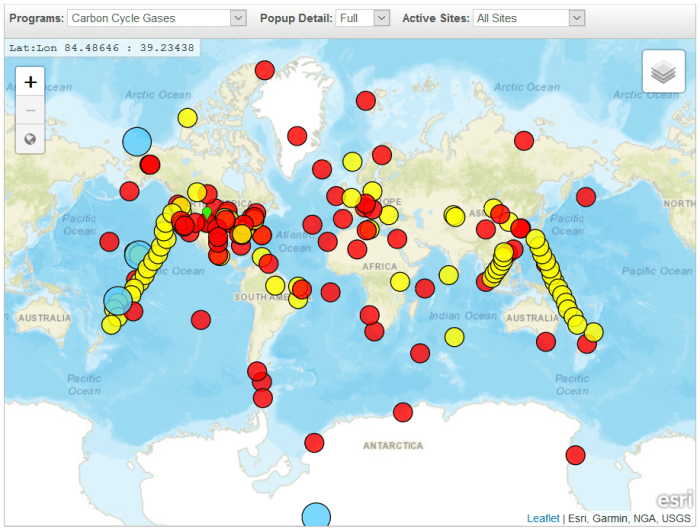
Task: Click the red marker in northeastern Siberia
Action: (x=524, y=141)
